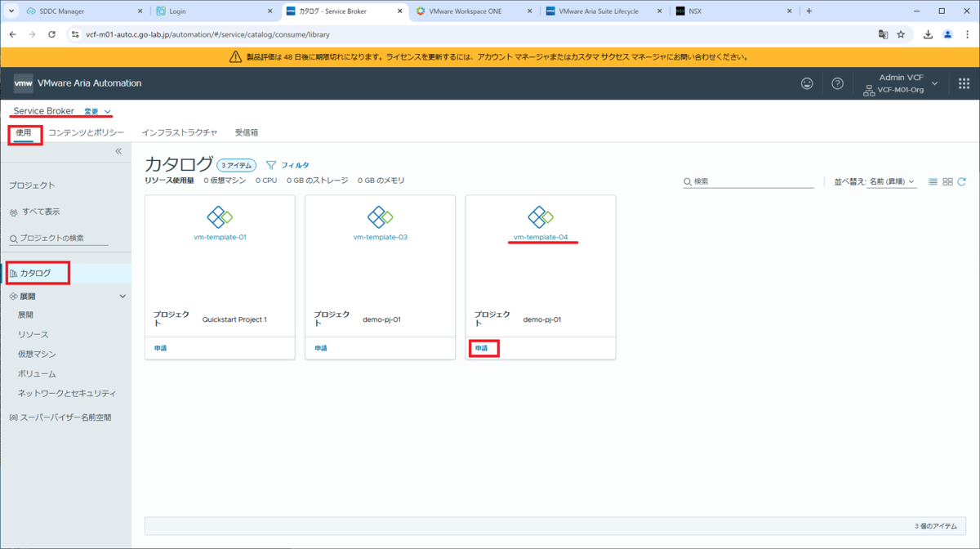This screenshot has height=549, width=980.
Task: Select カタログ in the sidebar
Action: [35, 273]
